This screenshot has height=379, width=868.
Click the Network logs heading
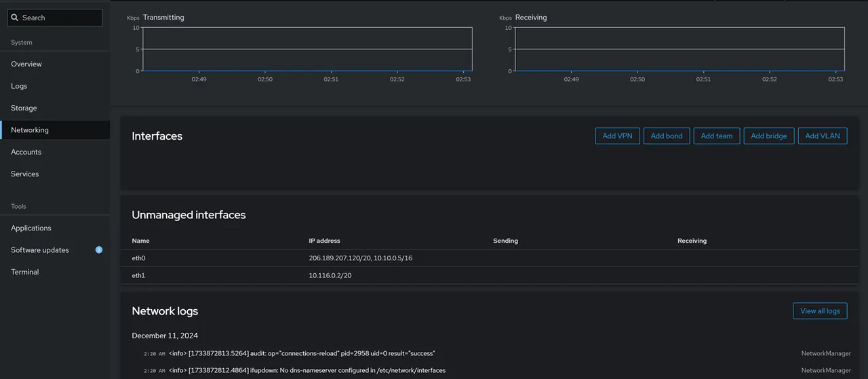165,311
